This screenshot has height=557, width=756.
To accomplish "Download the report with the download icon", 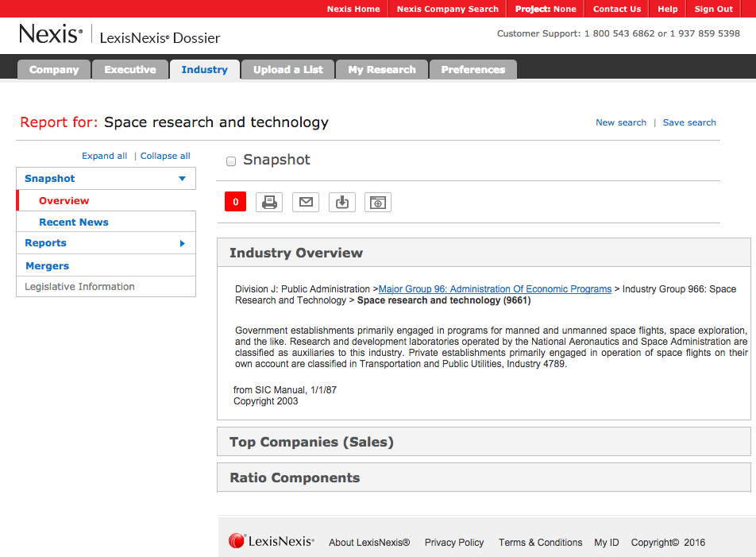I will point(341,202).
